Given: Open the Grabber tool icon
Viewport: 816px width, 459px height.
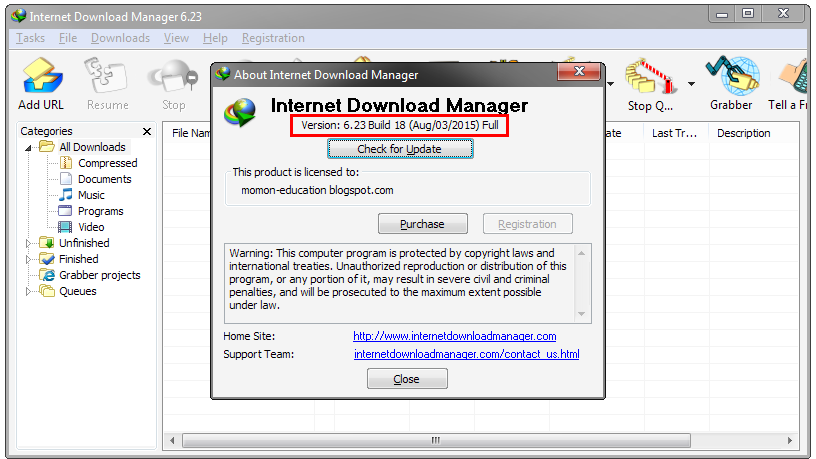Looking at the screenshot, I should [x=731, y=76].
